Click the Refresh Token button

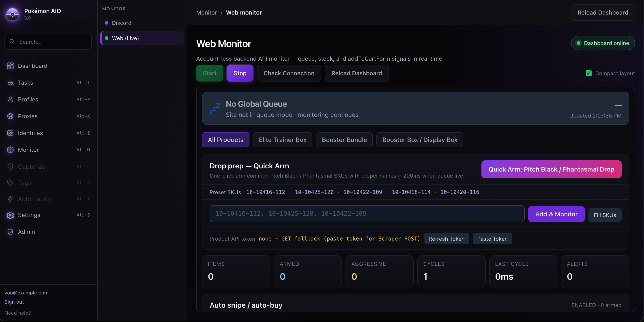[x=447, y=238]
